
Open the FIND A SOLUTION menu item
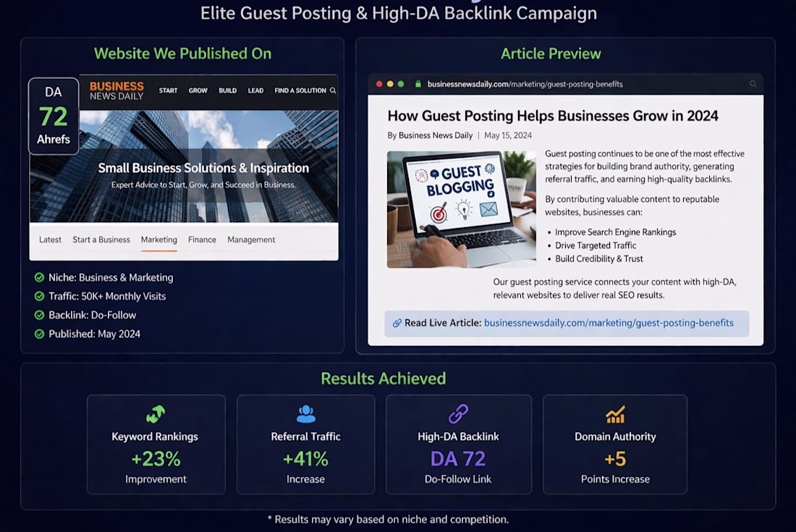(300, 90)
